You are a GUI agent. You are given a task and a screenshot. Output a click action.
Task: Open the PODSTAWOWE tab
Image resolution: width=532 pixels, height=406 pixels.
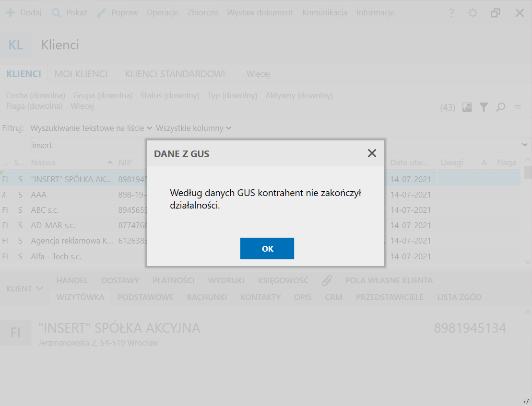tap(145, 297)
